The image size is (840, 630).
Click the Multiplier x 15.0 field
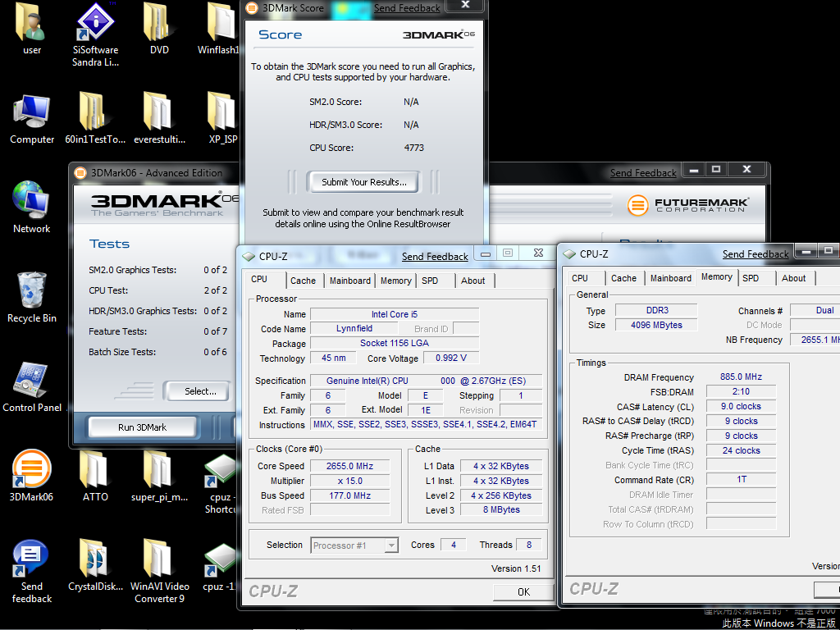click(x=349, y=481)
